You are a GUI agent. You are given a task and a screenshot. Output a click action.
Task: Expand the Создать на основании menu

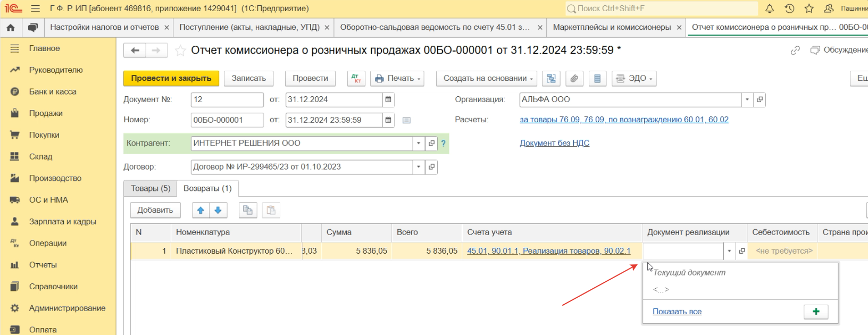point(487,79)
